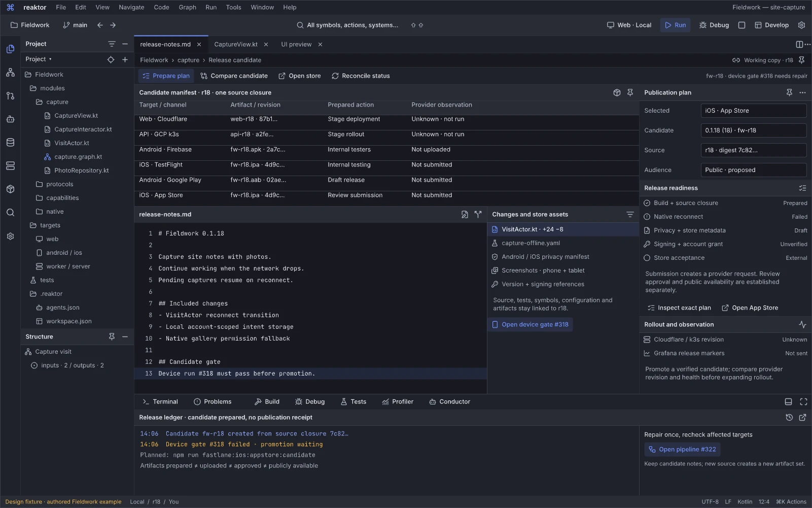Open the Selected iOS · App Store combo box
812x508 pixels.
pos(754,111)
